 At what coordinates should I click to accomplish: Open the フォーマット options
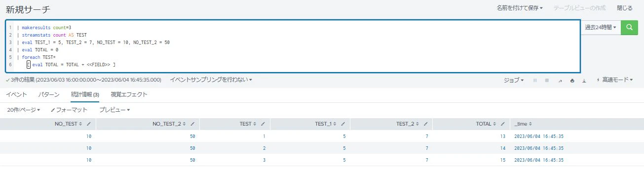[x=69, y=110]
